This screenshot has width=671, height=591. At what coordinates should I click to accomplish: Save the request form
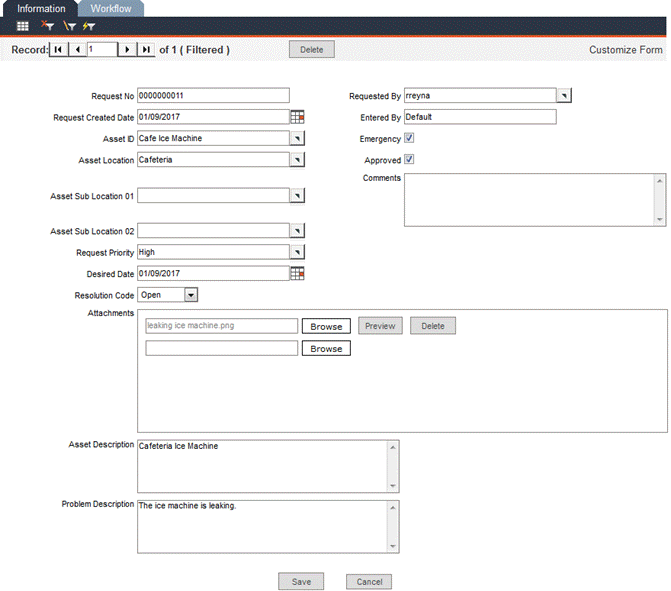(301, 582)
